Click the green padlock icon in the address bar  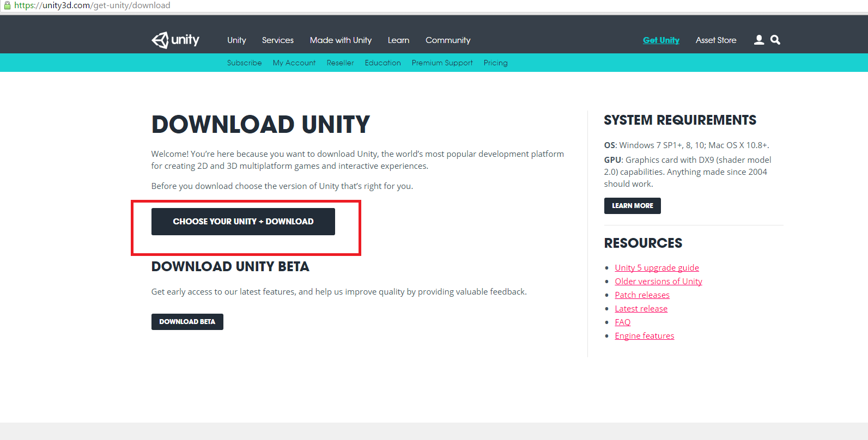point(7,5)
